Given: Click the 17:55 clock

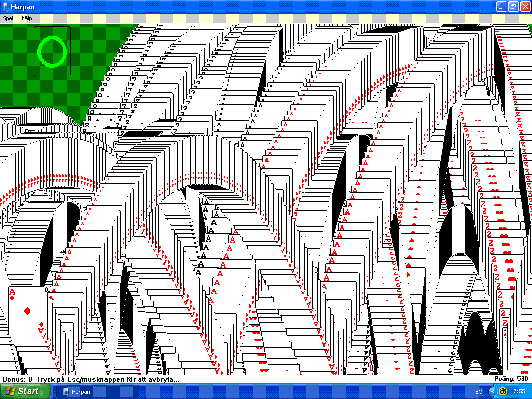Looking at the screenshot, I should [517, 392].
